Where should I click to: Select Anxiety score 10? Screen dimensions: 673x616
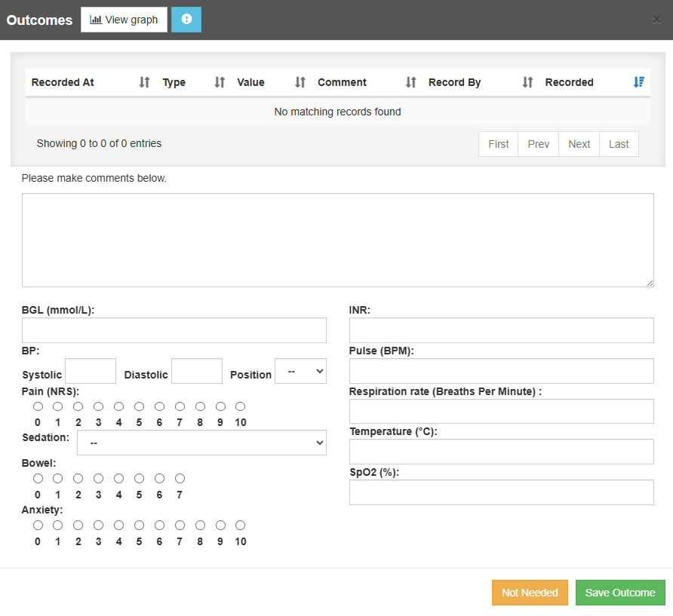pos(240,525)
